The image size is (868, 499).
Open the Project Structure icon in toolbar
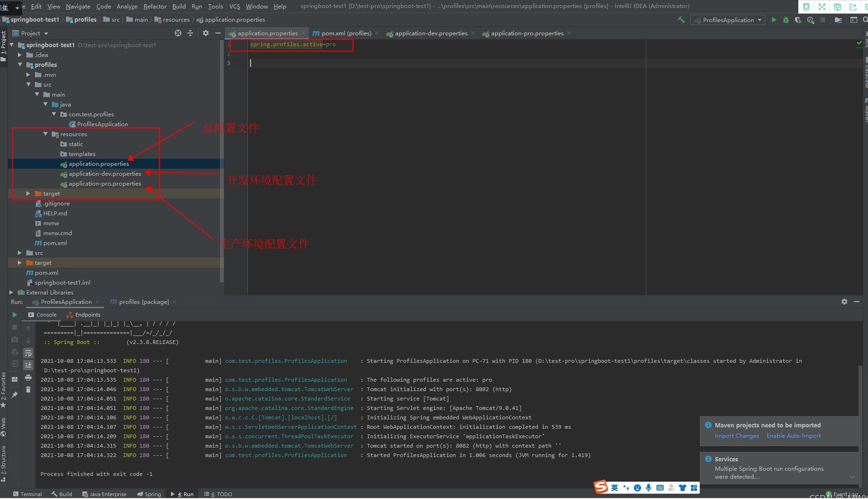[838, 20]
